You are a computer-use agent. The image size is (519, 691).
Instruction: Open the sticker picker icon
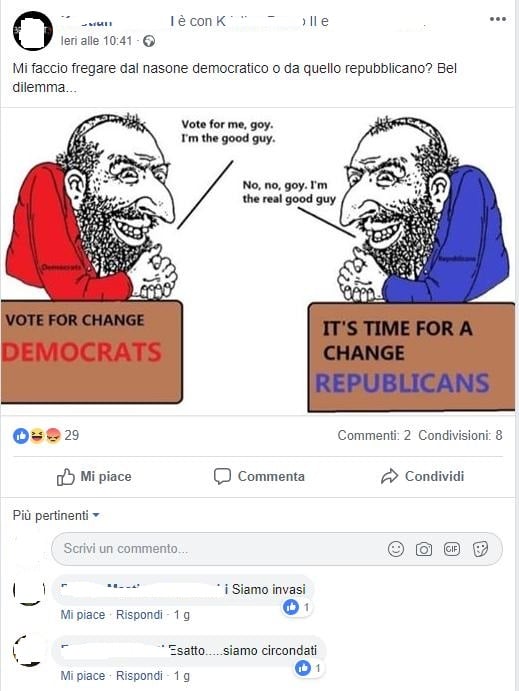coord(480,549)
